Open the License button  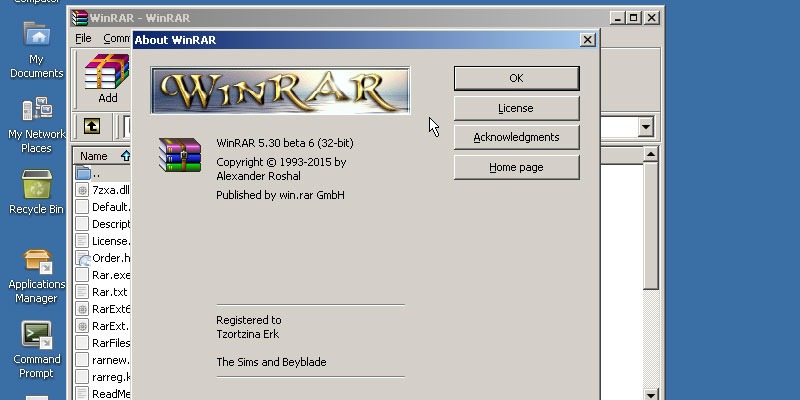[x=516, y=108]
